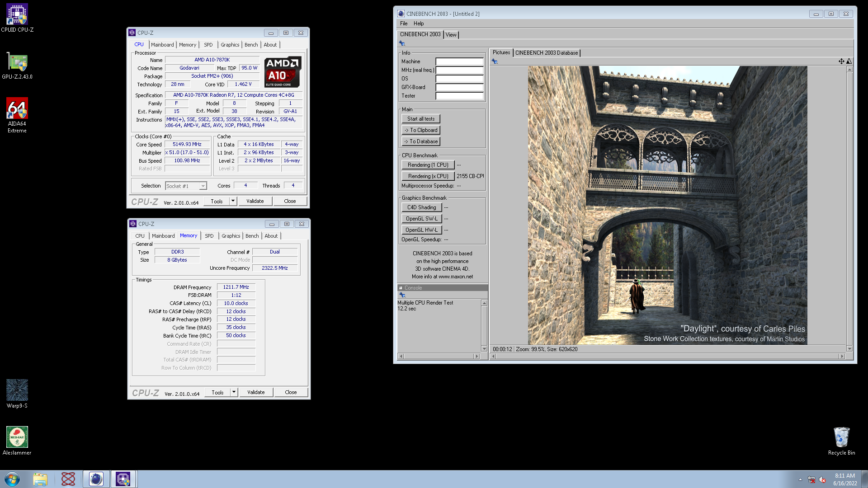Viewport: 868px width, 488px height.
Task: Click console scrollbar down arrow
Action: coord(484,348)
